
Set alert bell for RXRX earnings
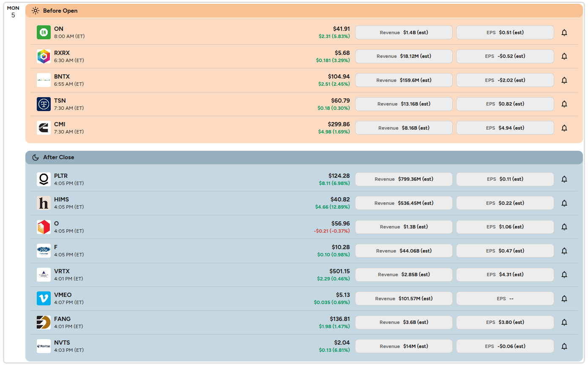click(564, 56)
